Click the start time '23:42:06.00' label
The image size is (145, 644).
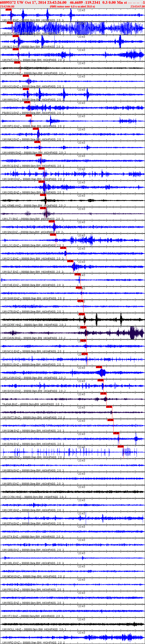tap(7, 6)
